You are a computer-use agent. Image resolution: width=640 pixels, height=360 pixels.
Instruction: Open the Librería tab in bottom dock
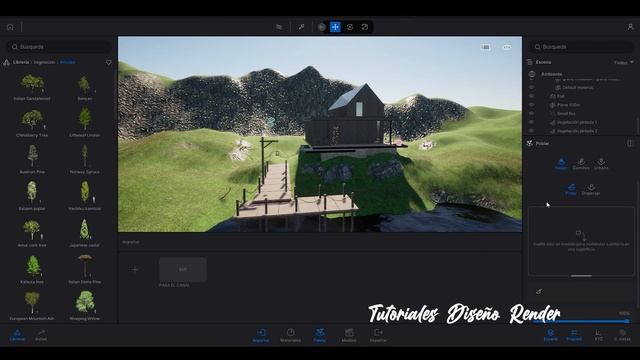tap(17, 335)
